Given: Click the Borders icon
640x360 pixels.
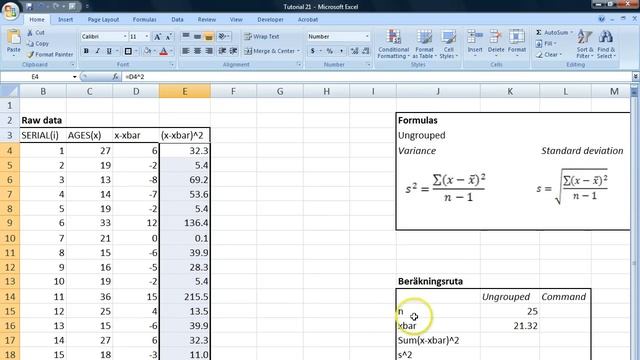Looking at the screenshot, I should coord(128,51).
